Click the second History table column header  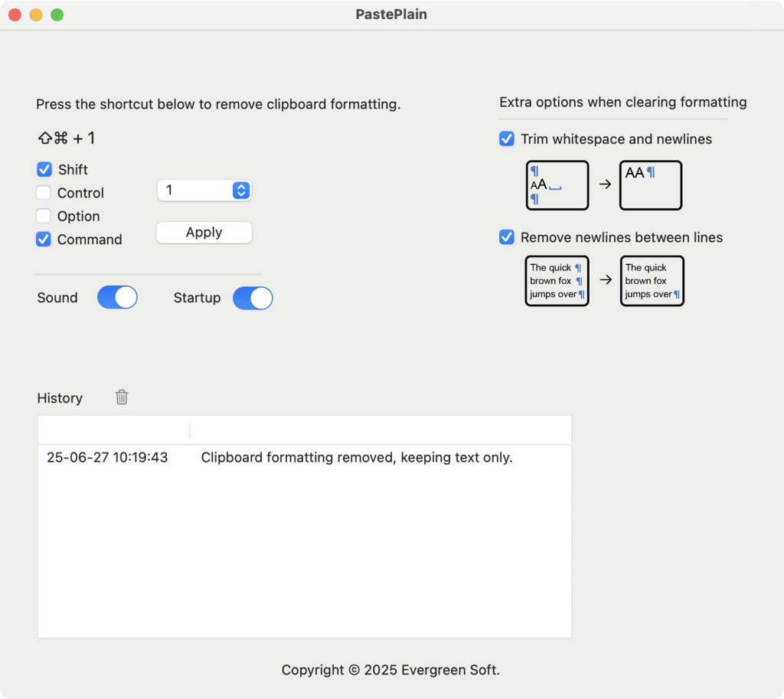381,430
